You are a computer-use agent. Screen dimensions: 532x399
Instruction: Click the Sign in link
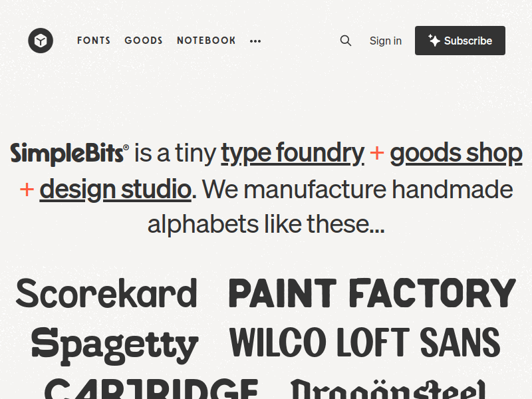coord(386,41)
